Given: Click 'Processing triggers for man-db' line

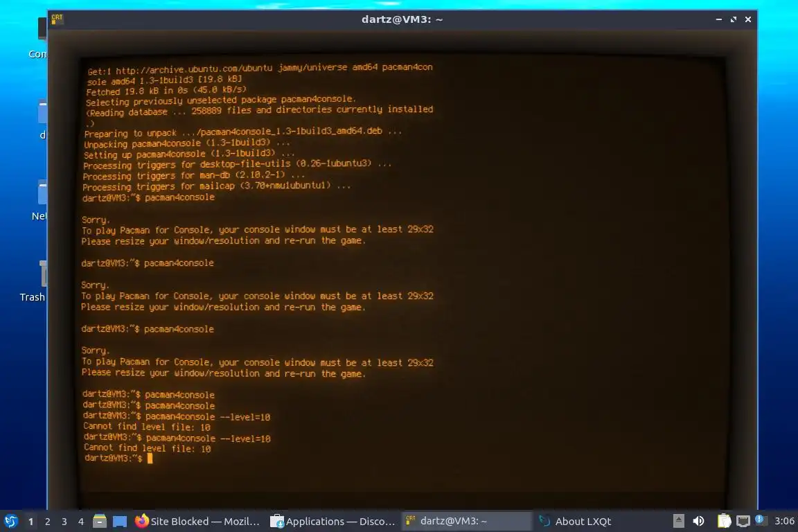Looking at the screenshot, I should pyautogui.click(x=194, y=176).
